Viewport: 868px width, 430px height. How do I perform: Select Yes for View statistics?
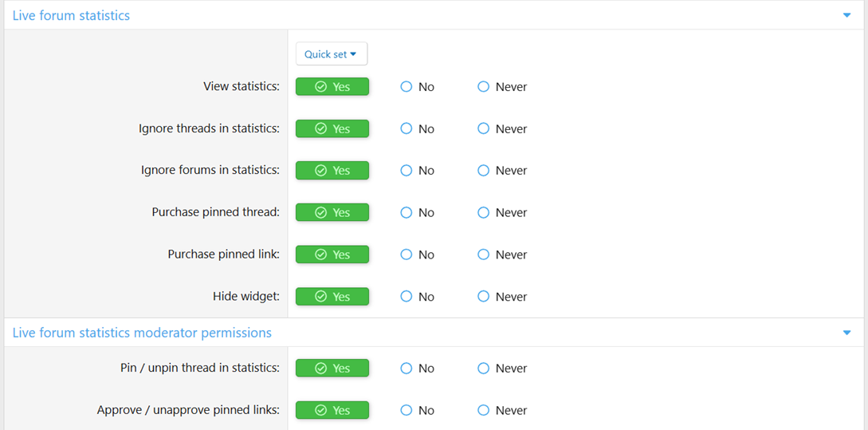(x=332, y=87)
